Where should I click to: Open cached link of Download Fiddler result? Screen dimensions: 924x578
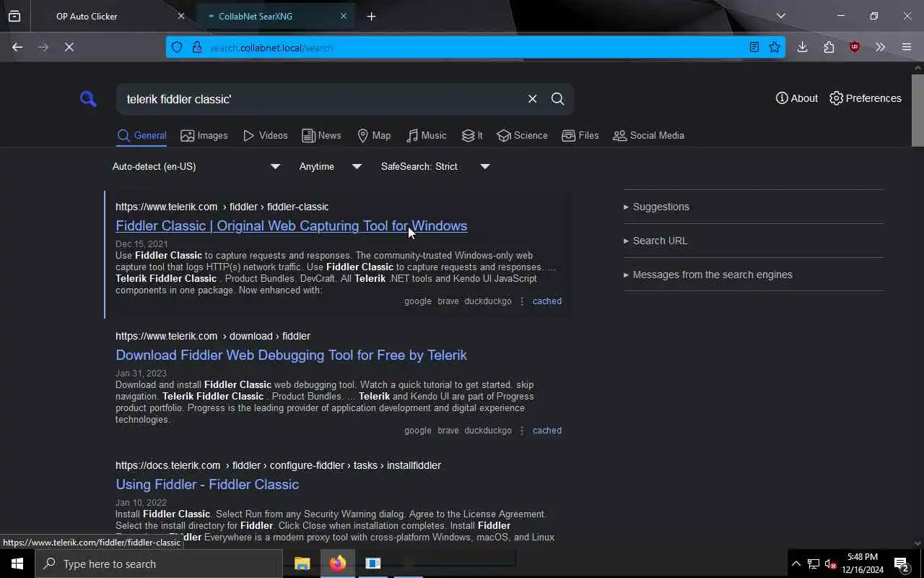pyautogui.click(x=546, y=431)
